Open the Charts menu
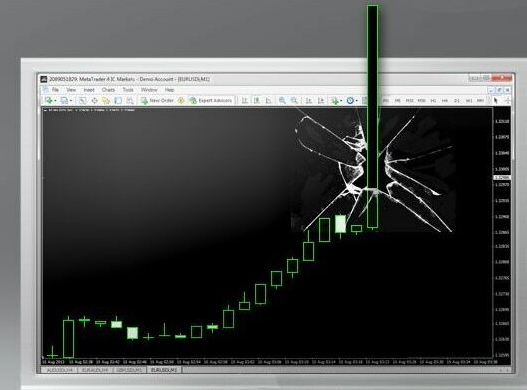Image resolution: width=527 pixels, height=390 pixels. pyautogui.click(x=108, y=90)
